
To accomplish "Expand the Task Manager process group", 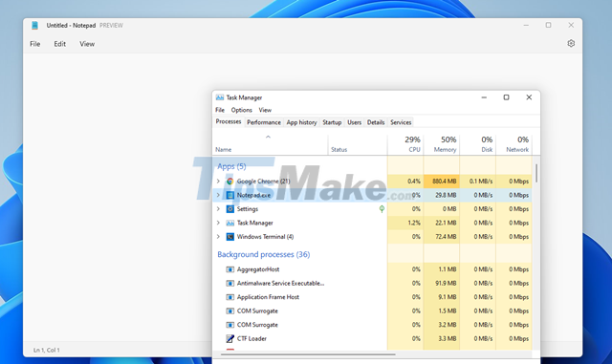I will [218, 223].
